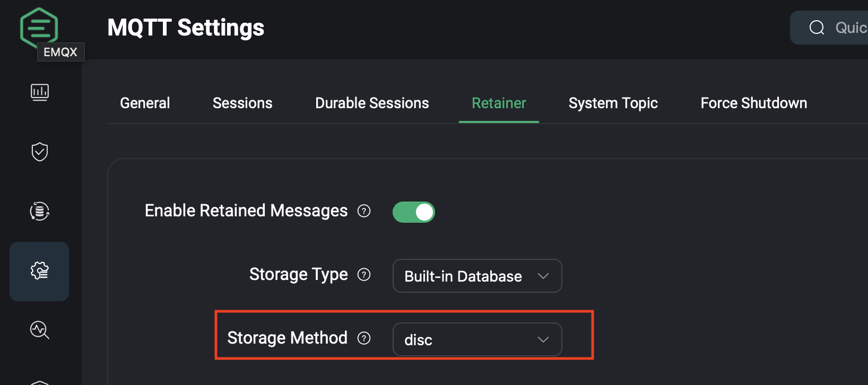Switch to the Sessions tab
The image size is (868, 385).
point(242,103)
